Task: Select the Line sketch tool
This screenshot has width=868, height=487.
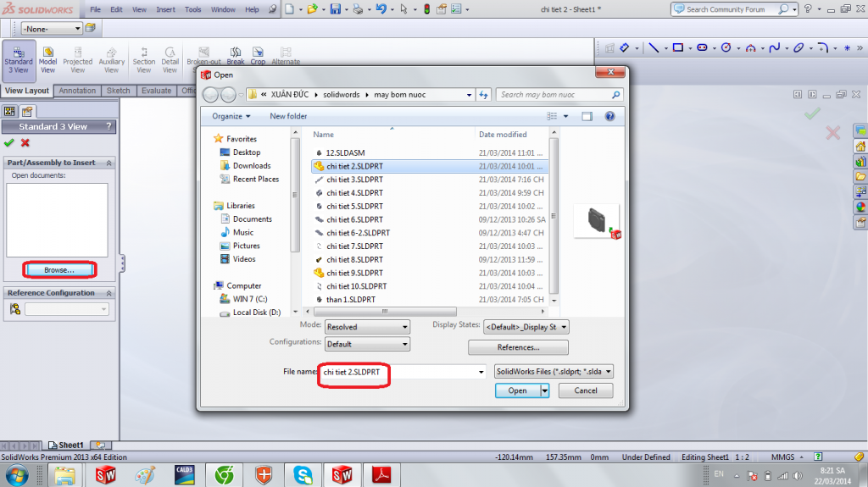Action: [654, 47]
